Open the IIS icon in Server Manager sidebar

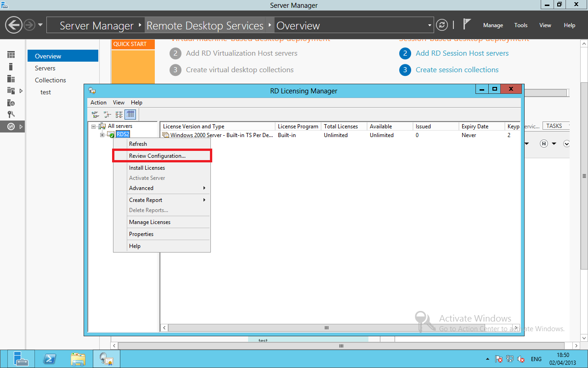point(11,103)
